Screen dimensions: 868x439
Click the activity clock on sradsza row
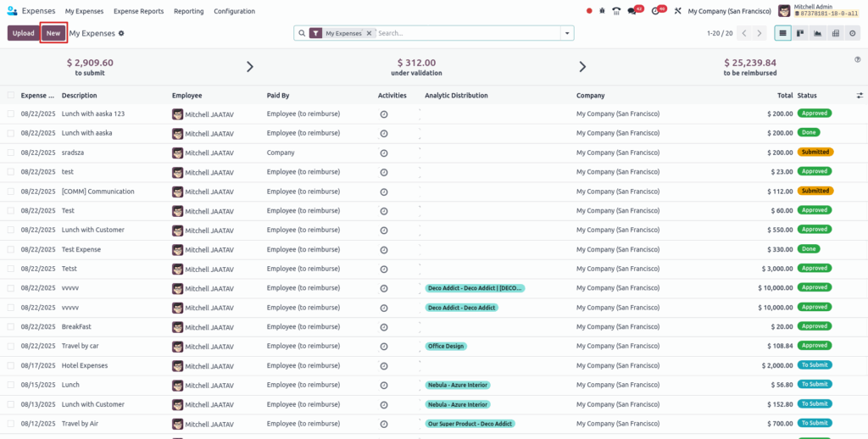[x=384, y=153]
